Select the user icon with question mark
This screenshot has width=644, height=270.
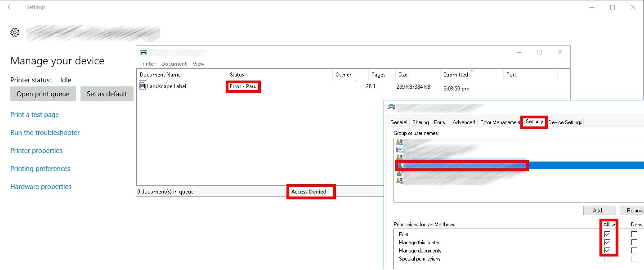399,173
